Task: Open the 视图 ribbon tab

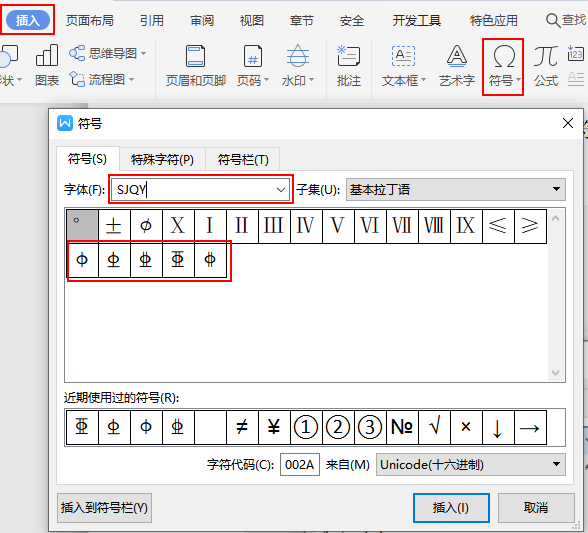Action: 252,21
